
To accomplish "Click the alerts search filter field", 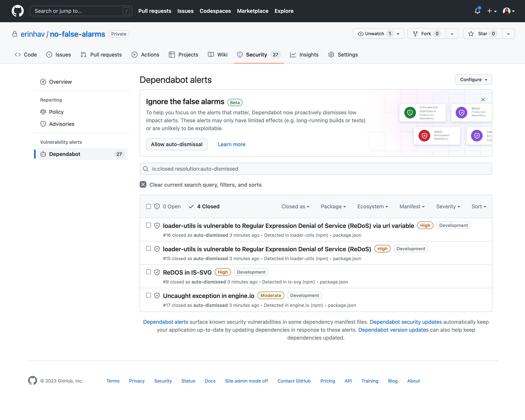I will [x=316, y=169].
